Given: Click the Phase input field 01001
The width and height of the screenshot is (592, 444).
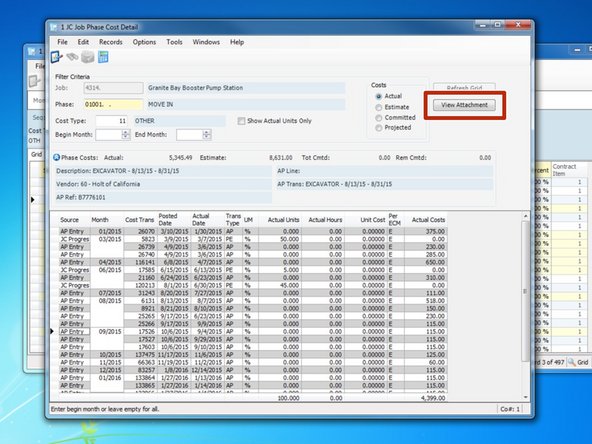Looking at the screenshot, I should click(113, 105).
